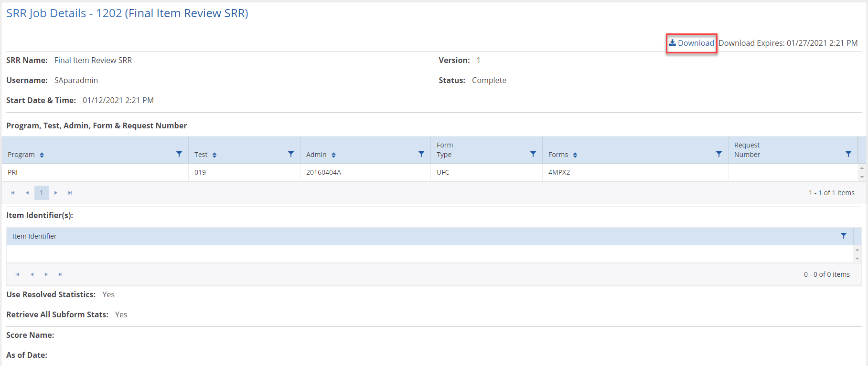The width and height of the screenshot is (868, 366).
Task: Go to last page of Program table
Action: click(70, 193)
